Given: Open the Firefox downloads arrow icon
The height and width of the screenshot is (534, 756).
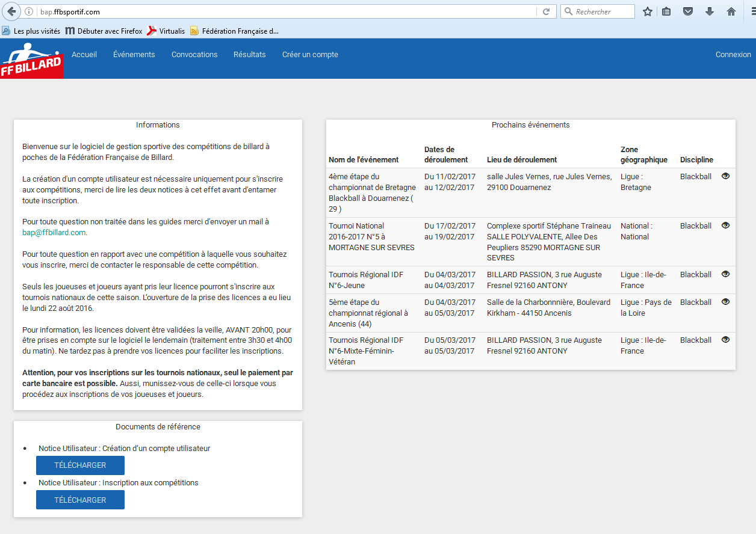Looking at the screenshot, I should [x=710, y=11].
